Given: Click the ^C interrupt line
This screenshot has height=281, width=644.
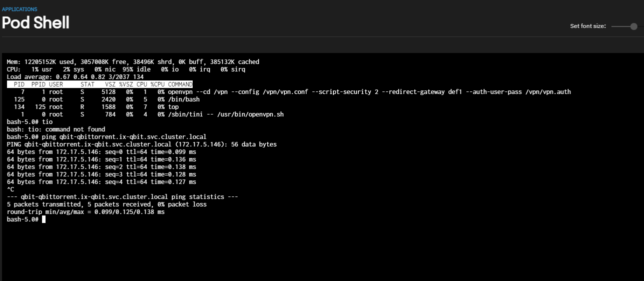Looking at the screenshot, I should pyautogui.click(x=11, y=189).
